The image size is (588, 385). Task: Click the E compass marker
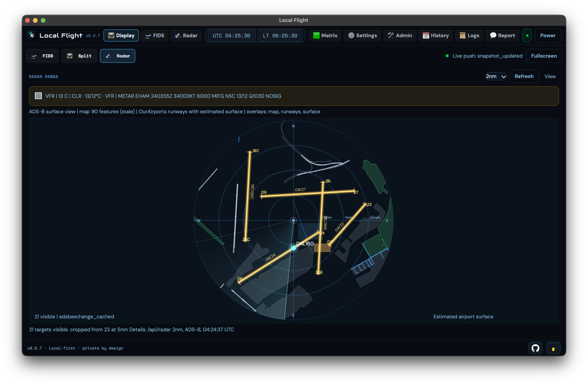(387, 220)
